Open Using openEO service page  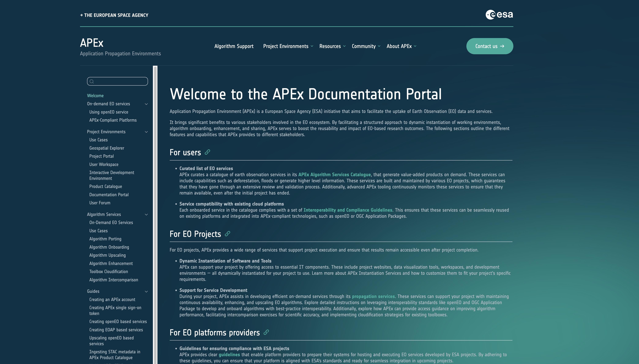click(x=109, y=112)
